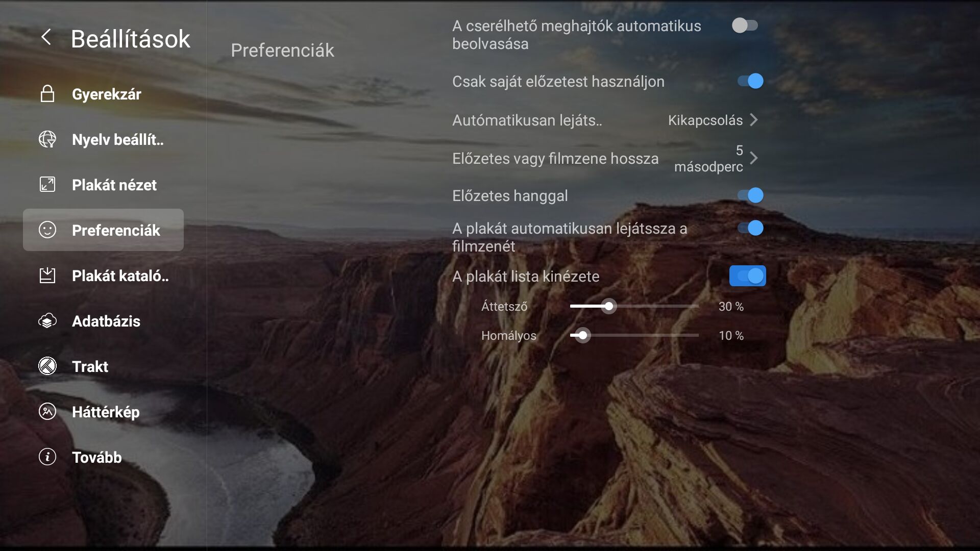Click the Áttetsző label
Screen dimensions: 980x551
[x=504, y=306]
